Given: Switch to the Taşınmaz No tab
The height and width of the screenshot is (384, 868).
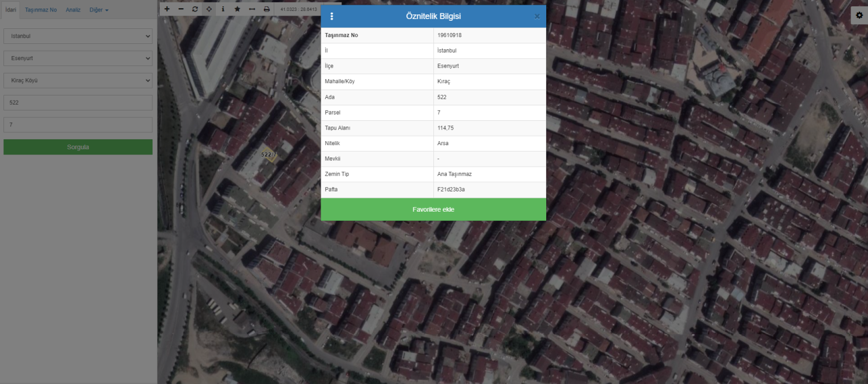Looking at the screenshot, I should [x=41, y=10].
